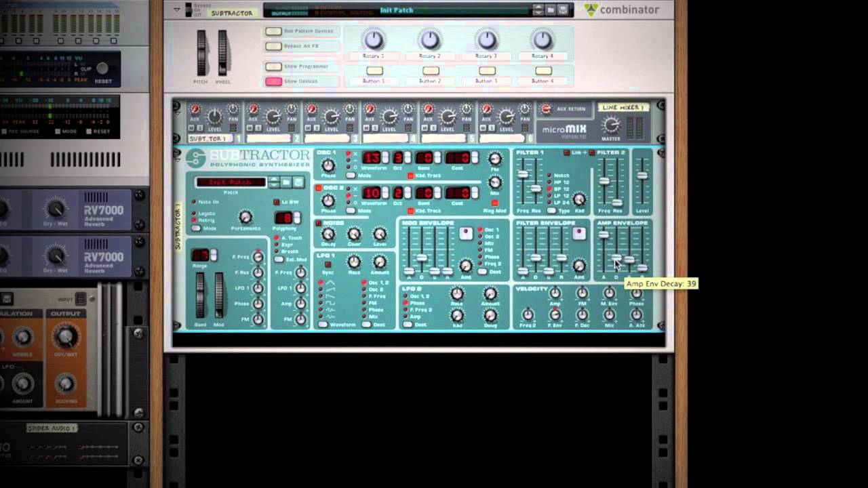Screen dimensions: 868x488
Task: Click Noise Decay knob
Action: click(x=328, y=235)
